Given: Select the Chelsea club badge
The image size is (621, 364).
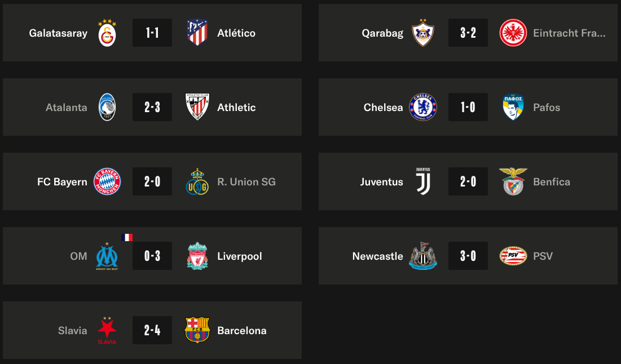Looking at the screenshot, I should point(423,107).
